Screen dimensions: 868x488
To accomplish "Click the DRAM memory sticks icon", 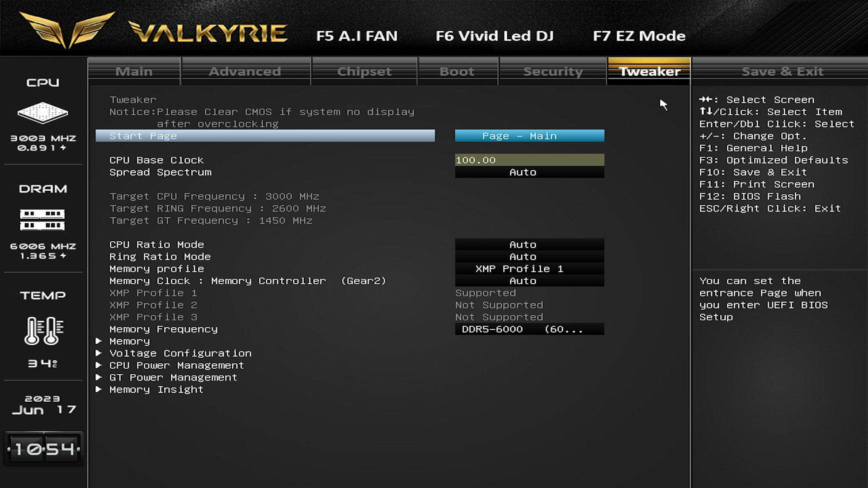I will tap(42, 220).
